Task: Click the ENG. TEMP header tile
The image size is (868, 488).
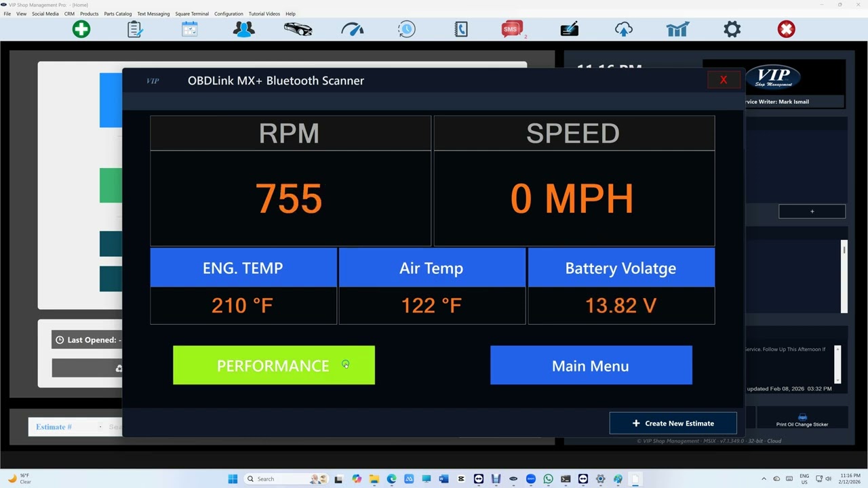Action: click(x=243, y=268)
